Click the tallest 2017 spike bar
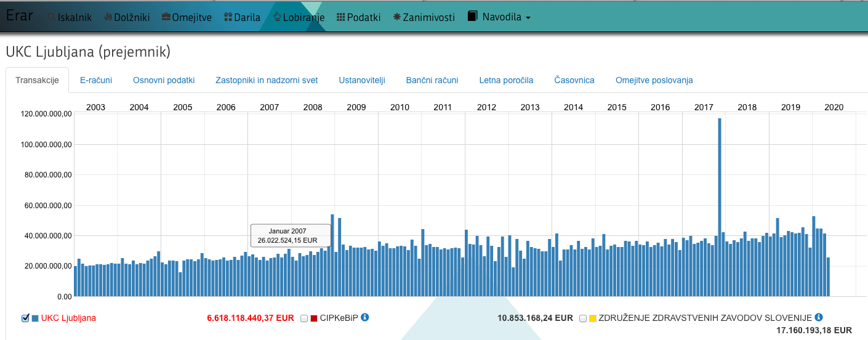The image size is (868, 340). click(719, 206)
